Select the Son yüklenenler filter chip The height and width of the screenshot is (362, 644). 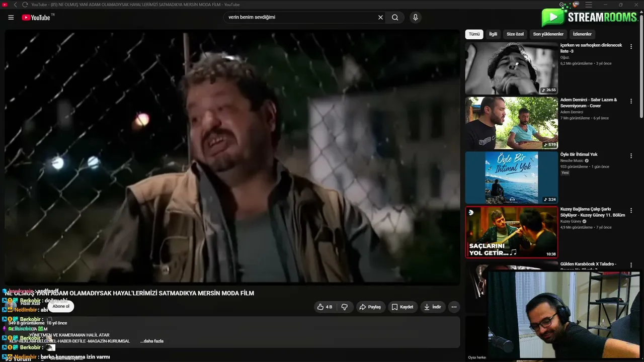(x=548, y=34)
